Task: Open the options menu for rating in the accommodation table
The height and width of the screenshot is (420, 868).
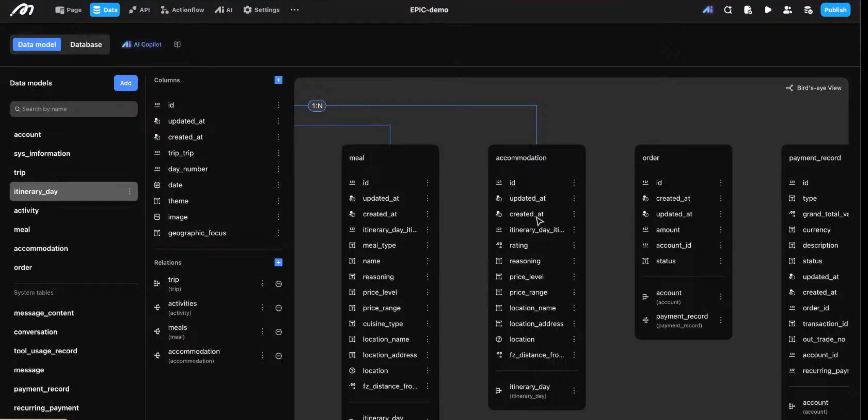Action: 574,245
